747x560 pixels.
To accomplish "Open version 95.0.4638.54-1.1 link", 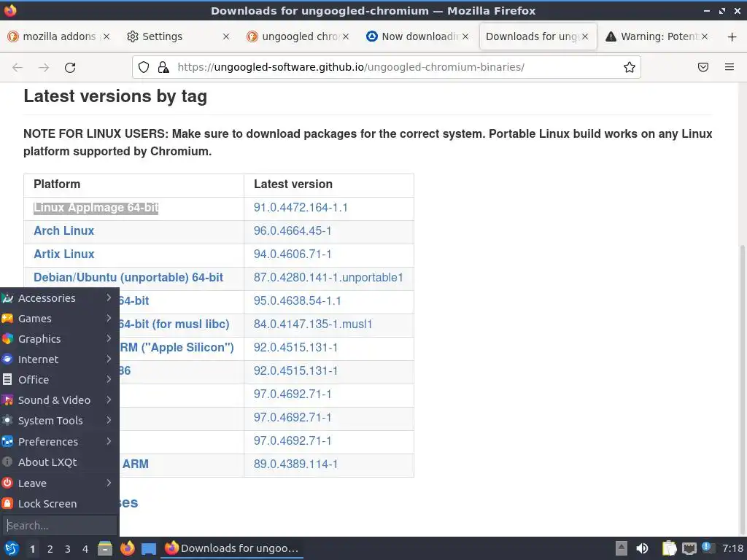I will point(298,301).
